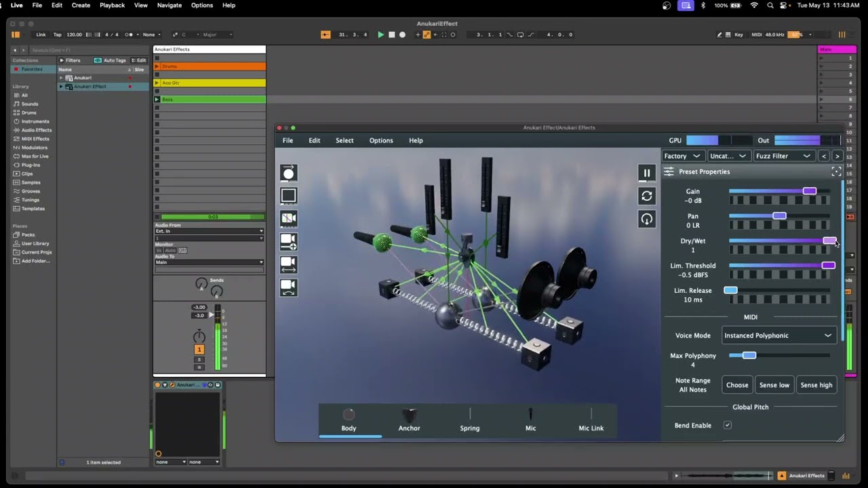Pause the Anukari physics simulation
Image resolution: width=868 pixels, height=488 pixels.
click(x=646, y=173)
